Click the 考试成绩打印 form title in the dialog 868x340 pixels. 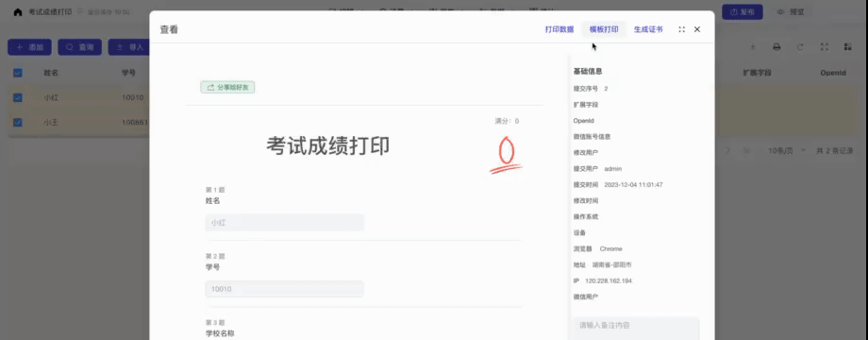(327, 145)
